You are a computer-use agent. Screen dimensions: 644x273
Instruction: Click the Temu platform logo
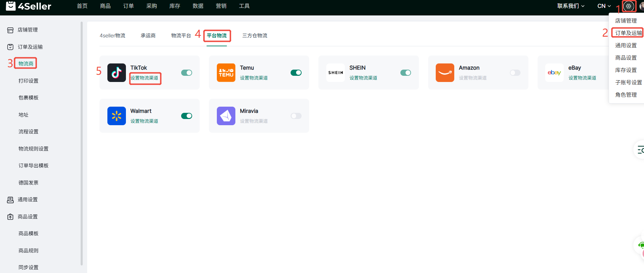226,73
